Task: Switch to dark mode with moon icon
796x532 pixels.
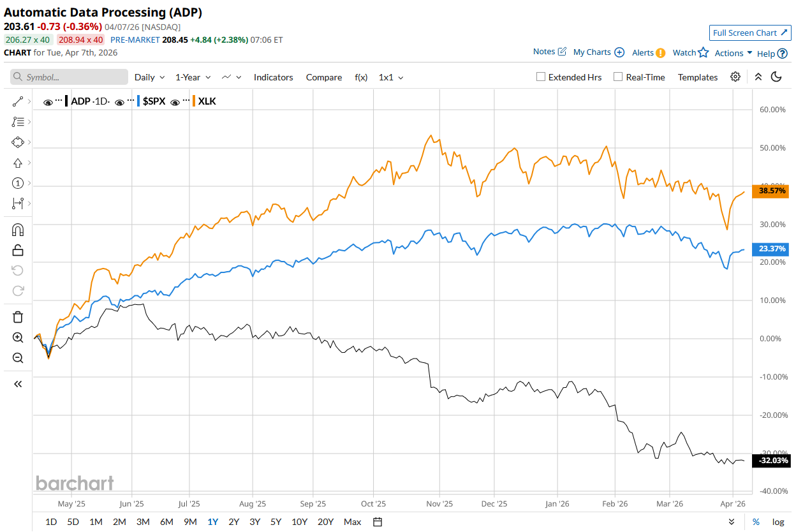Action: point(776,77)
